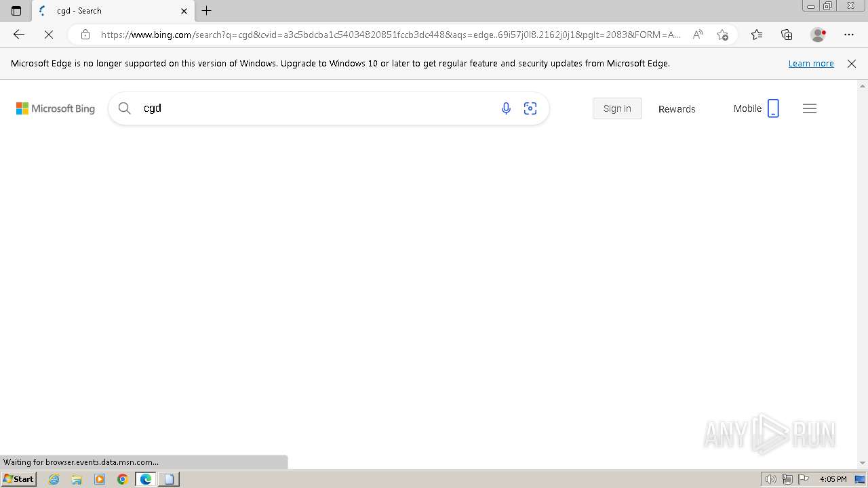Click the 4:05 PM clock

click(833, 479)
